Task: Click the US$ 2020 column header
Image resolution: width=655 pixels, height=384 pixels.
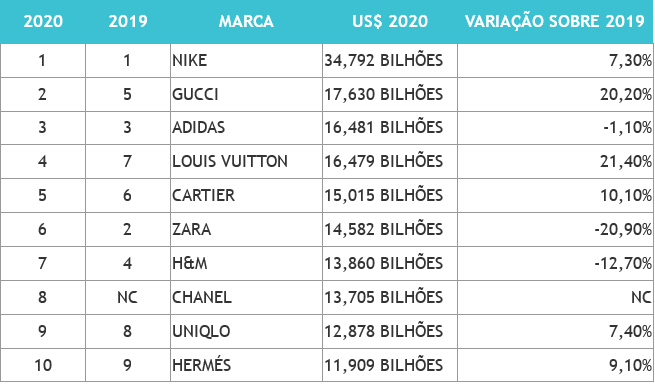Action: [390, 21]
